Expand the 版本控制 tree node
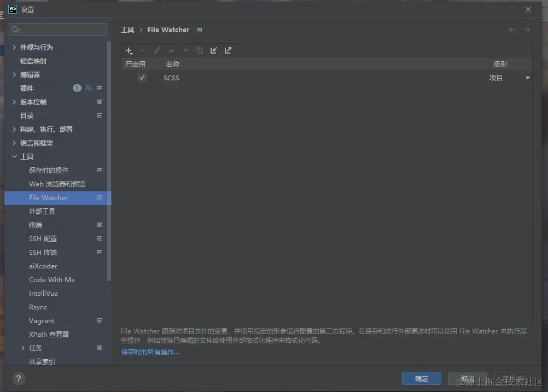This screenshot has height=392, width=548. (14, 102)
